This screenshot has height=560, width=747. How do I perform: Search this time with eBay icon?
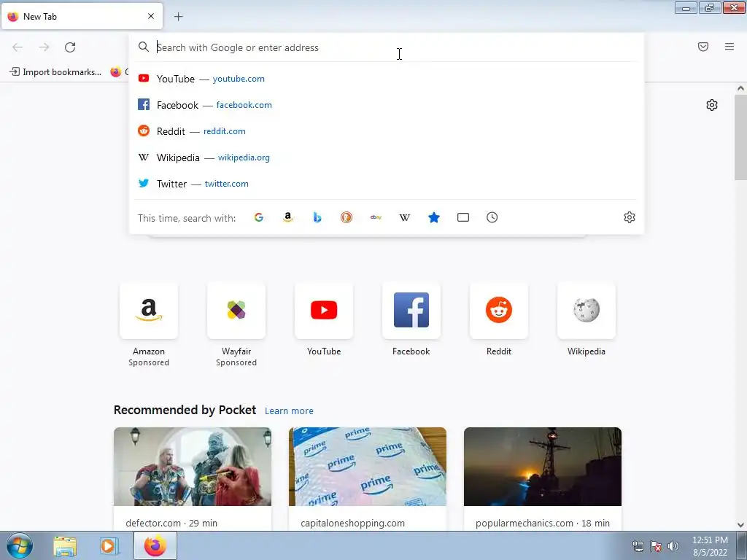click(x=376, y=217)
